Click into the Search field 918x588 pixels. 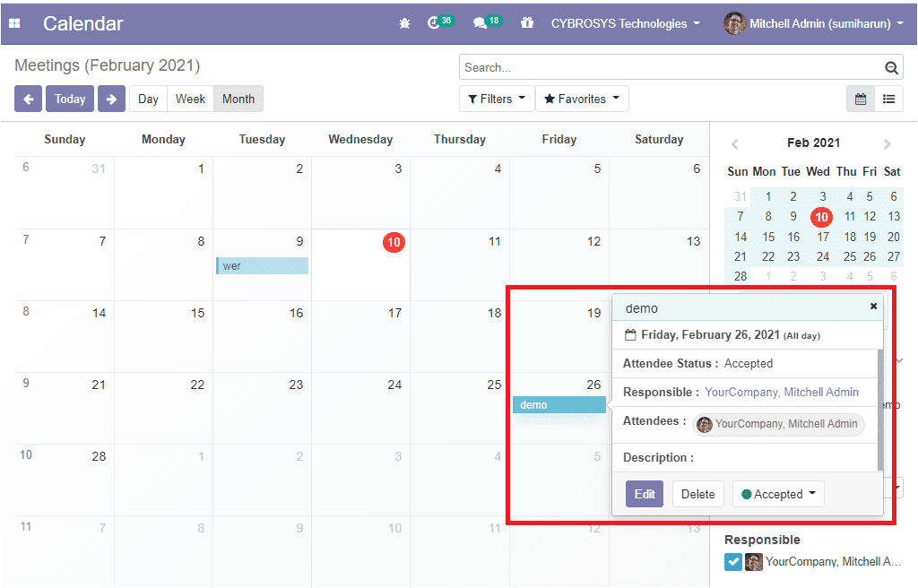pyautogui.click(x=673, y=68)
